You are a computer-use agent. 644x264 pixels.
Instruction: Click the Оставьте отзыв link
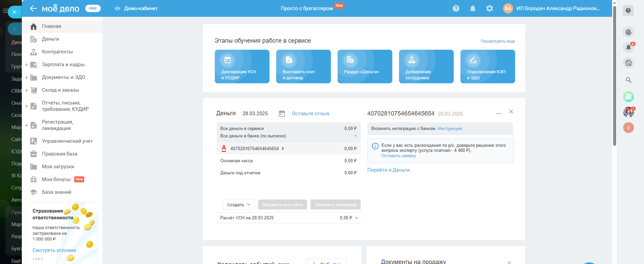click(310, 114)
